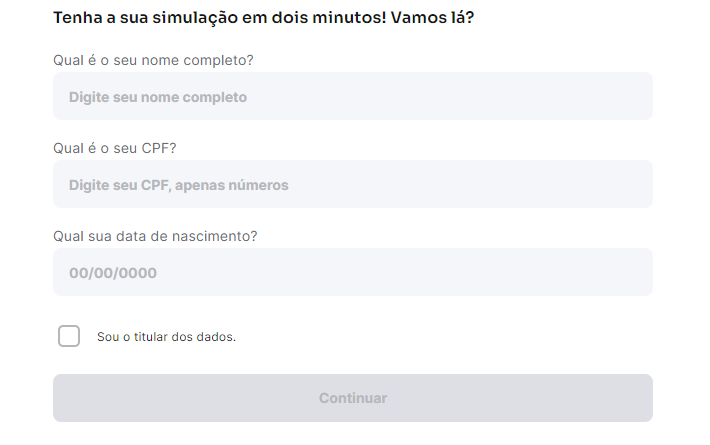Screen dimensions: 710x445
Task: Click the 'Sou o titular dos dados.' label text
Action: click(166, 337)
